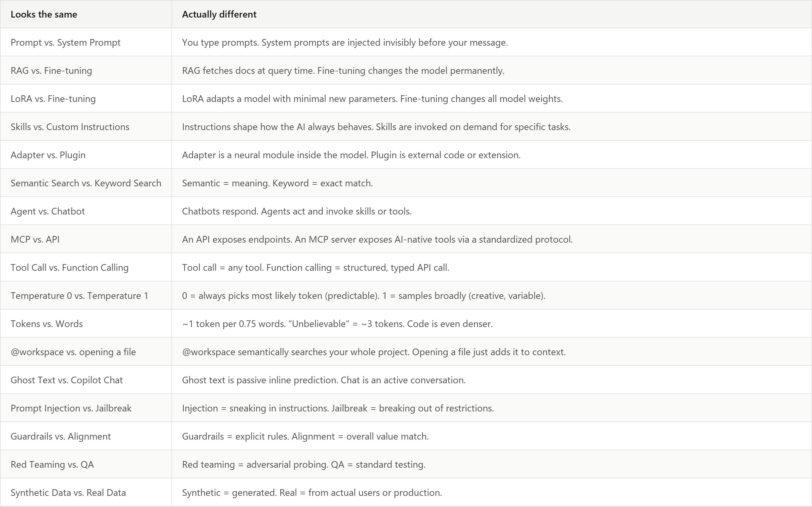
Task: Select the 'Agent vs. Chatbot' row label
Action: point(86,211)
